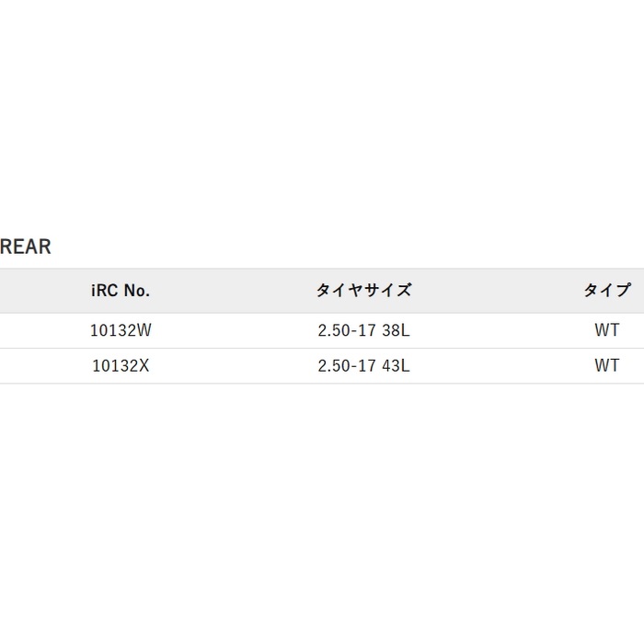Click "No." in the first column header
Image resolution: width=644 pixels, height=644 pixels.
136,291
